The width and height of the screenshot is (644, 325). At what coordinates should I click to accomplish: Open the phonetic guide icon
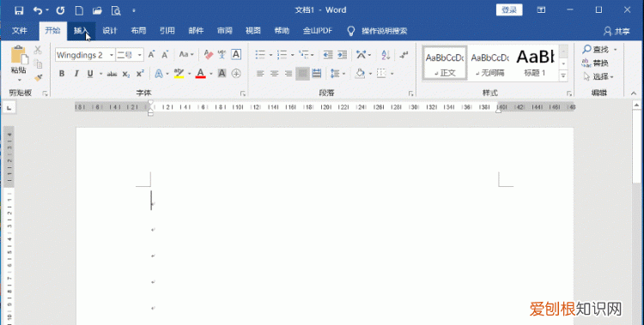[222, 55]
